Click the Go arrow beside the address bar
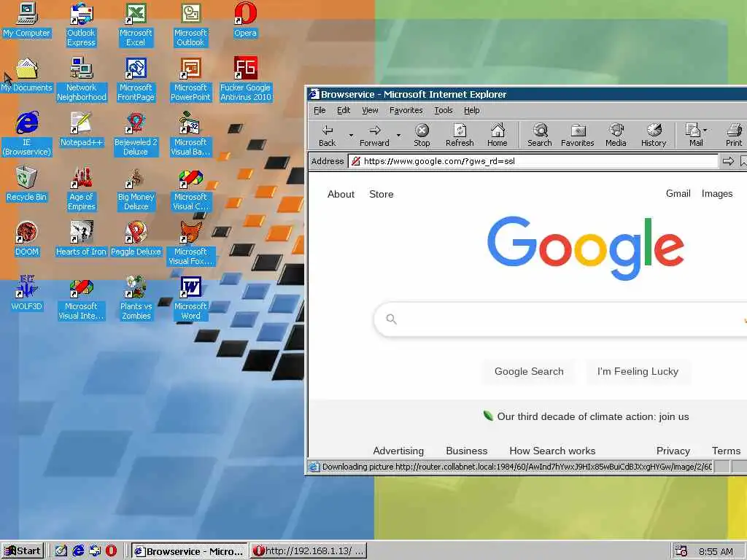 pos(728,161)
